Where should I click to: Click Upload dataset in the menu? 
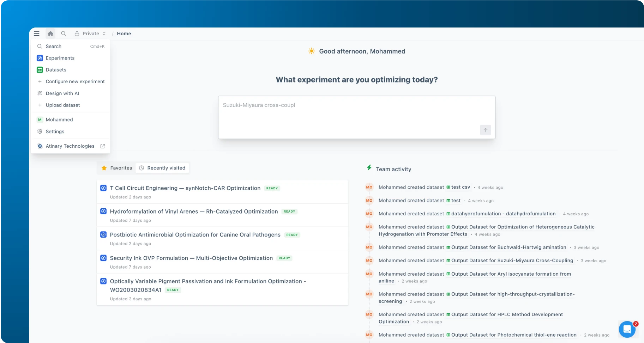[x=62, y=105]
